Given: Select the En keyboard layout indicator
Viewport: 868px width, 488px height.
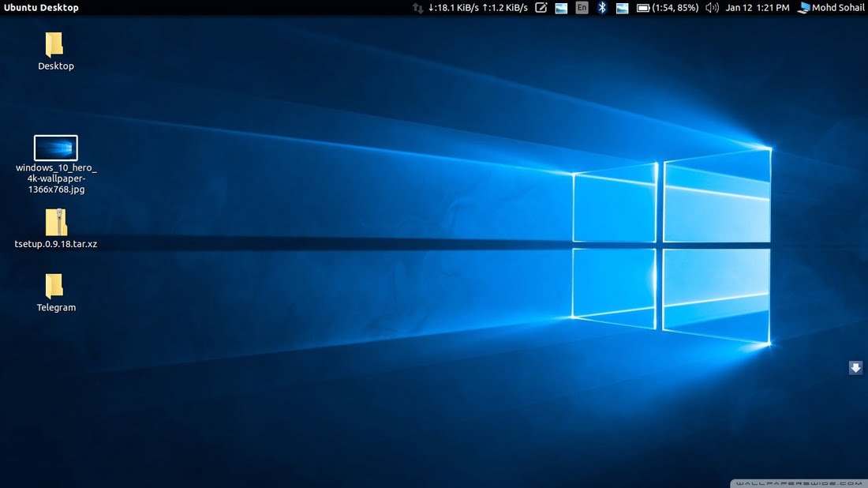Looking at the screenshot, I should coord(582,8).
